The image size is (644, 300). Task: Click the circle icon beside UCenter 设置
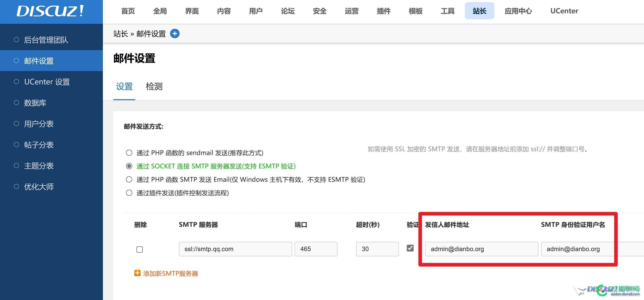[x=16, y=81]
